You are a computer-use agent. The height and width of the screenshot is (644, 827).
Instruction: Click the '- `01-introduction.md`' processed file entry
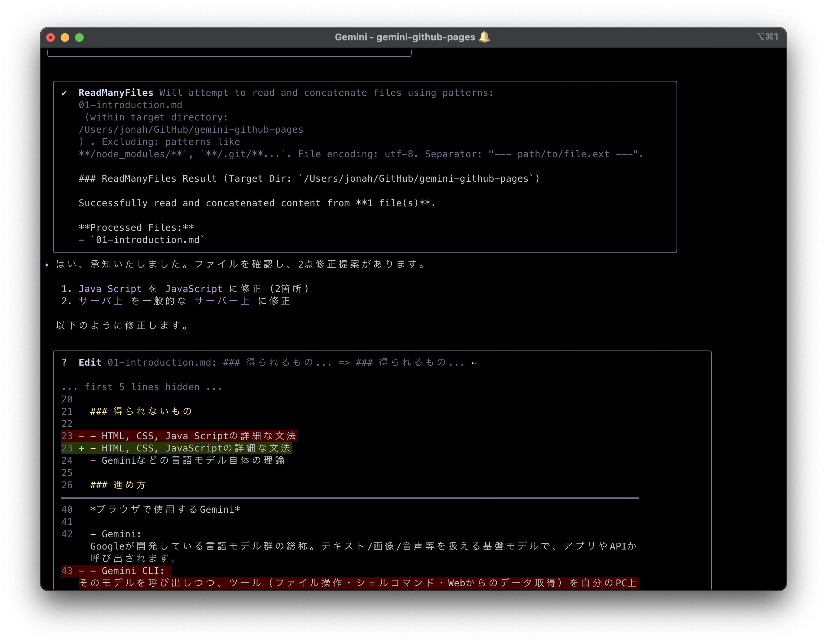(x=141, y=240)
